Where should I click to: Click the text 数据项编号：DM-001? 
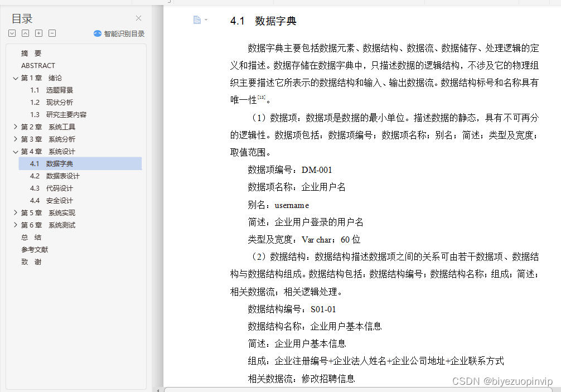[290, 170]
